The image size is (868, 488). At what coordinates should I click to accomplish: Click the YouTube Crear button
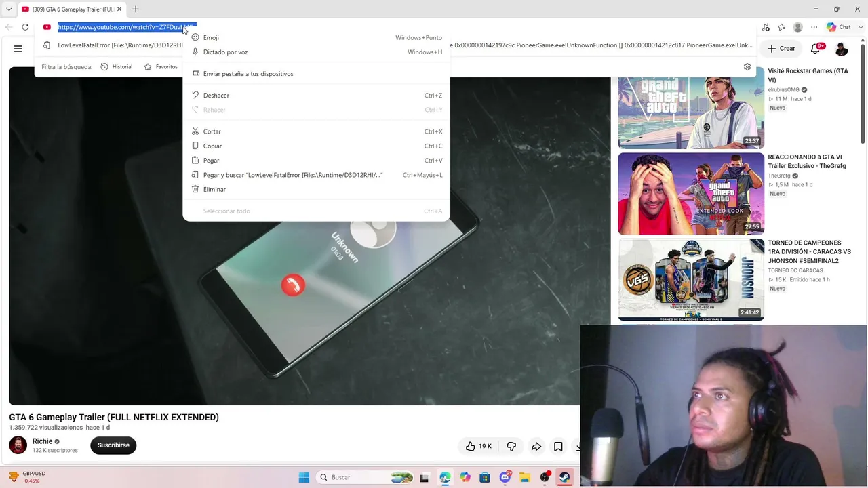click(781, 49)
